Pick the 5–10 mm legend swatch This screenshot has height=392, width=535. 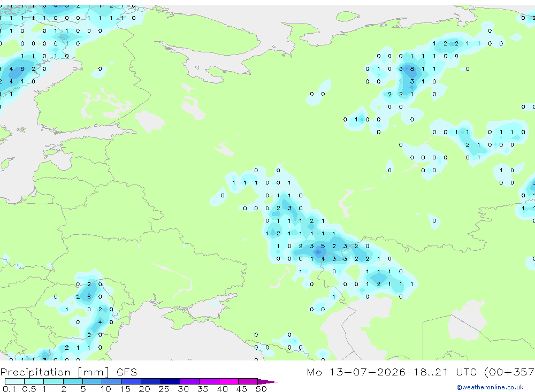pyautogui.click(x=93, y=381)
